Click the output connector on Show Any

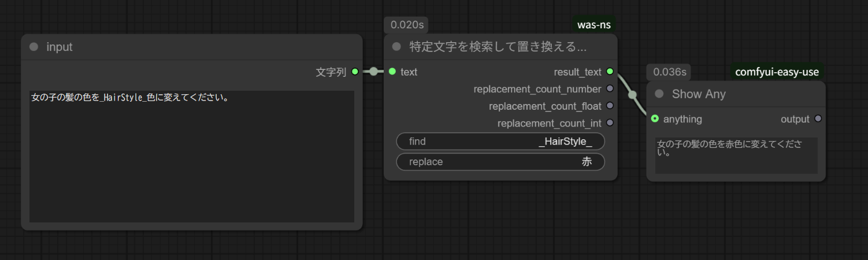818,119
